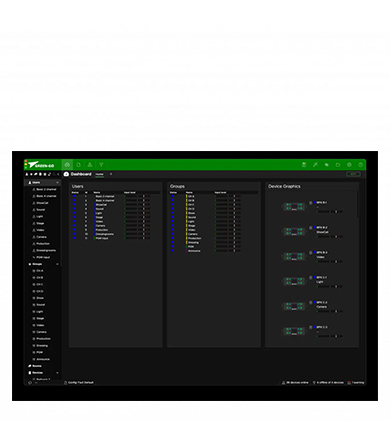The height and width of the screenshot is (421, 390).
Task: Toggle the checkbox beside BPX B.2 device
Action: (x=311, y=228)
